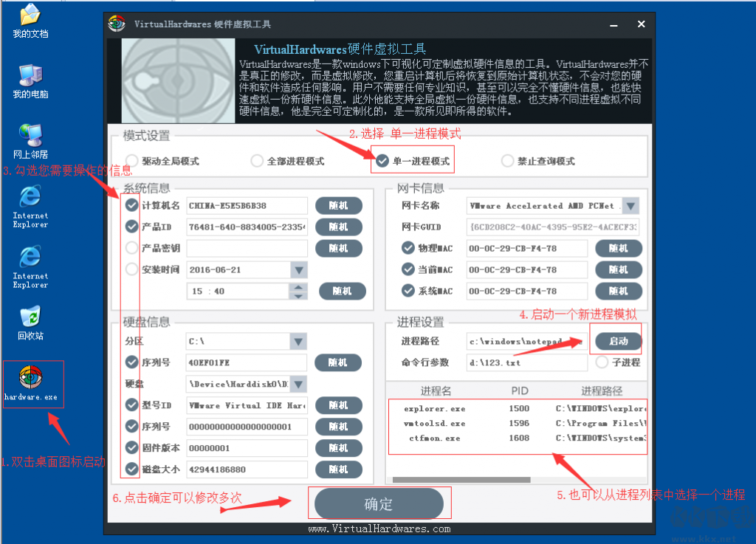Click the 确定 confirm button

coord(379,503)
